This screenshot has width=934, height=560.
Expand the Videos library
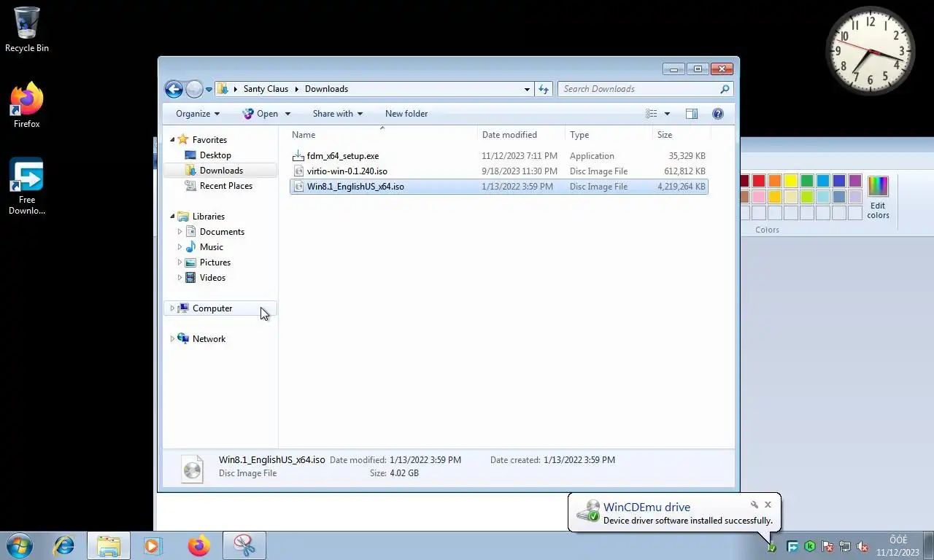[180, 278]
